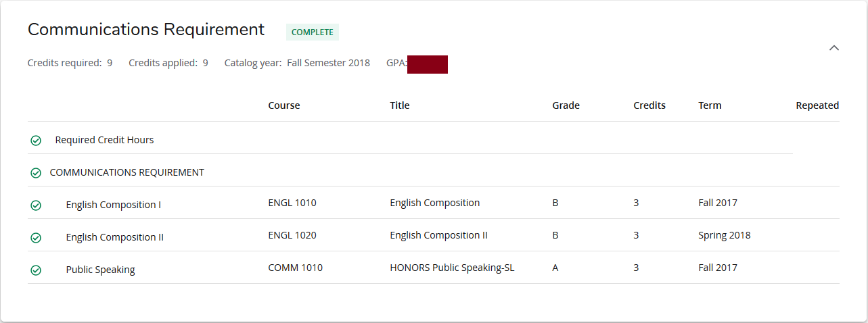Click the Communications Requirement heading
This screenshot has height=323, width=868.
tap(145, 30)
